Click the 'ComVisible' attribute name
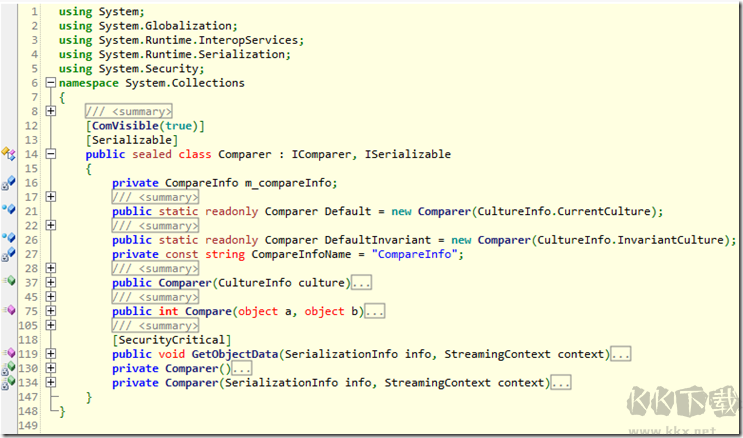The height and width of the screenshot is (438, 743). click(x=125, y=126)
